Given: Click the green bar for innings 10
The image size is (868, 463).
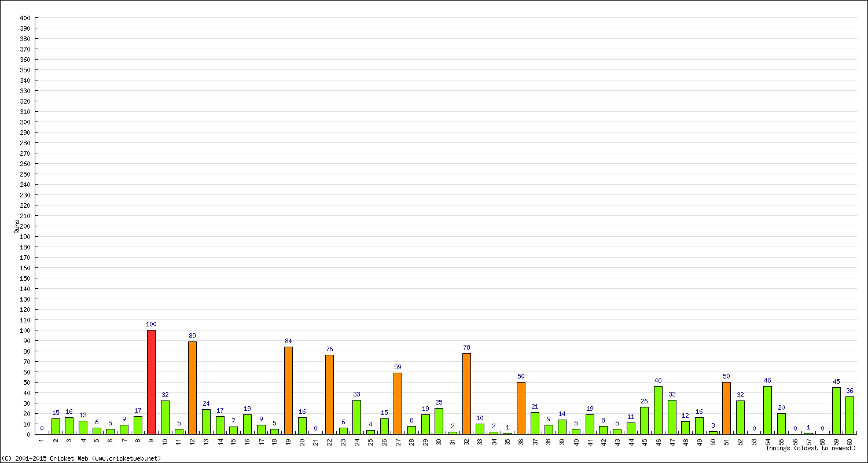Looking at the screenshot, I should coord(165,417).
